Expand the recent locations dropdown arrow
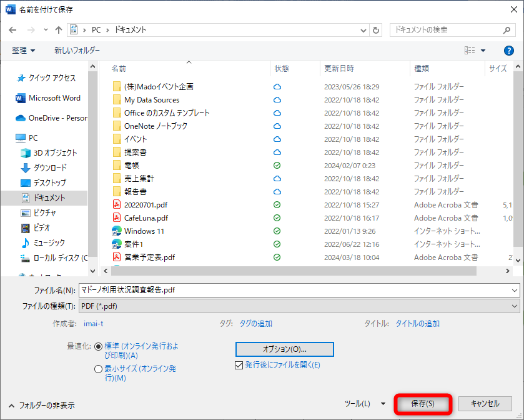Viewport: 524px width, 420px height. (46, 30)
